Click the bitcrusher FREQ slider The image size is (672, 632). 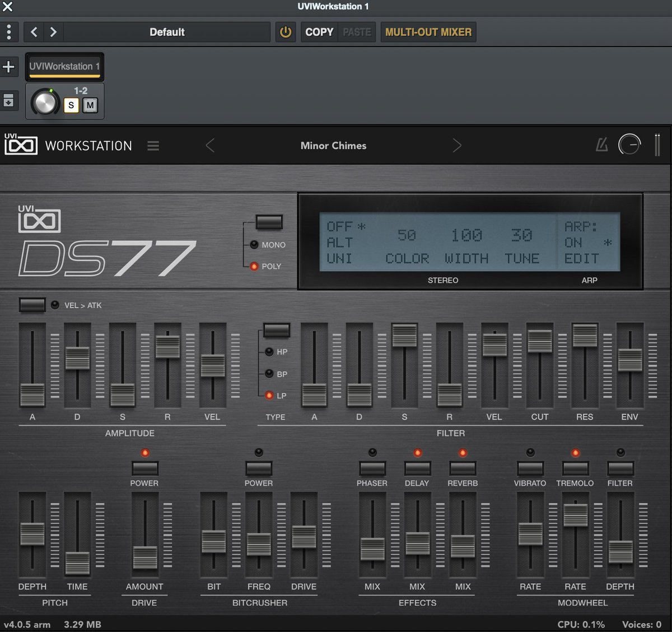point(259,544)
